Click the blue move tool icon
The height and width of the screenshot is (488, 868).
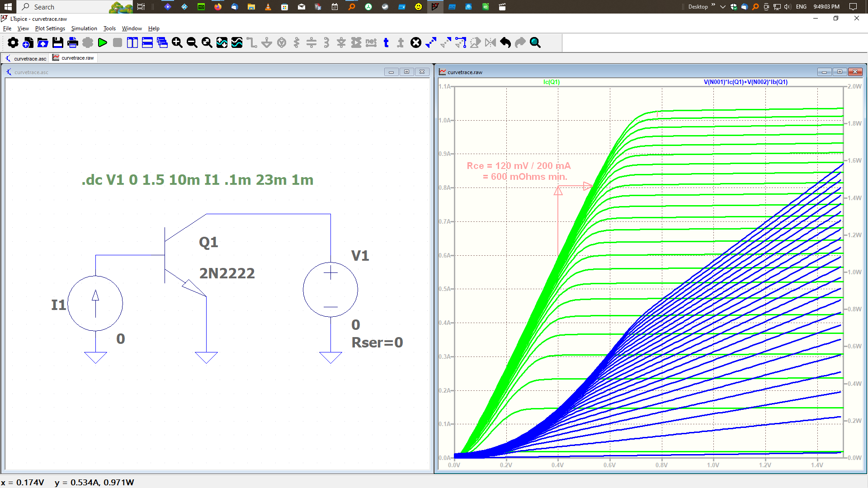(431, 42)
